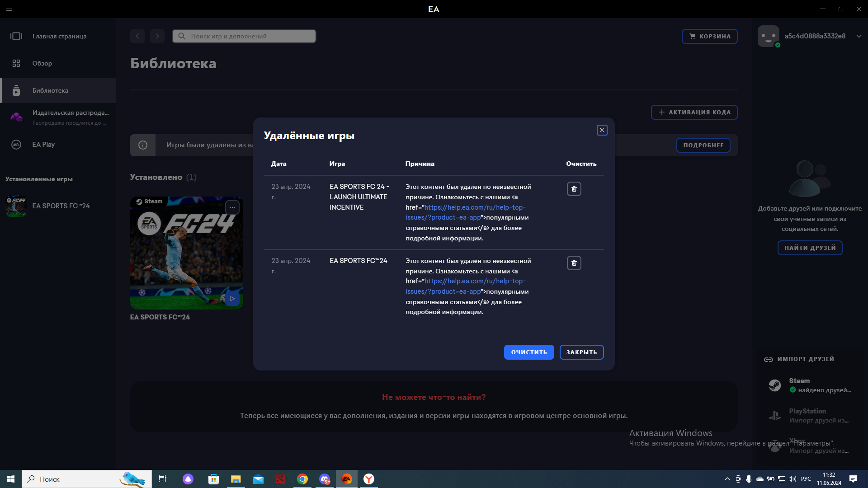Select PlayStation friend import option
The image size is (868, 488).
(x=810, y=416)
